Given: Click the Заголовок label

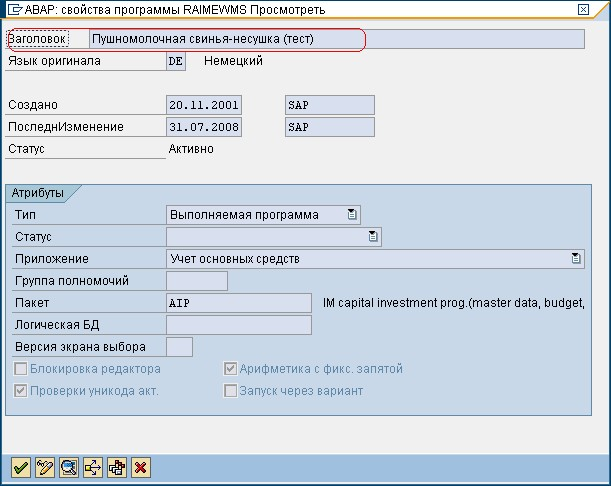Looking at the screenshot, I should coord(37,39).
